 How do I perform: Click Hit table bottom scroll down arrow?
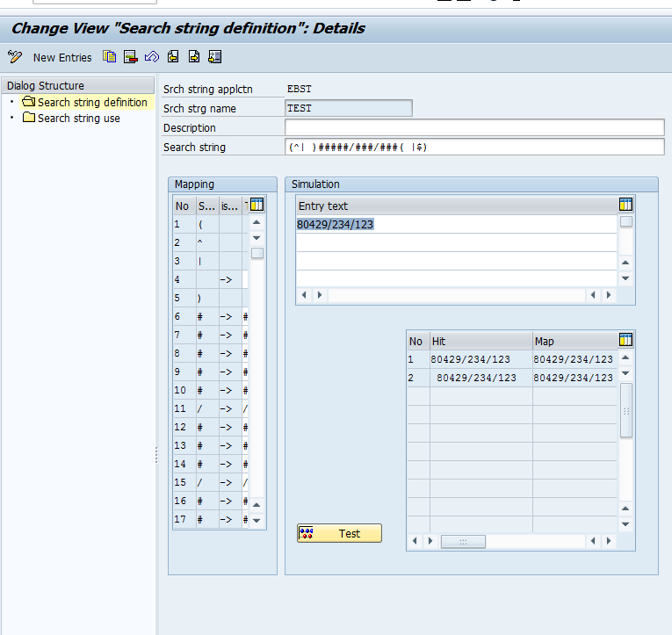click(x=625, y=524)
